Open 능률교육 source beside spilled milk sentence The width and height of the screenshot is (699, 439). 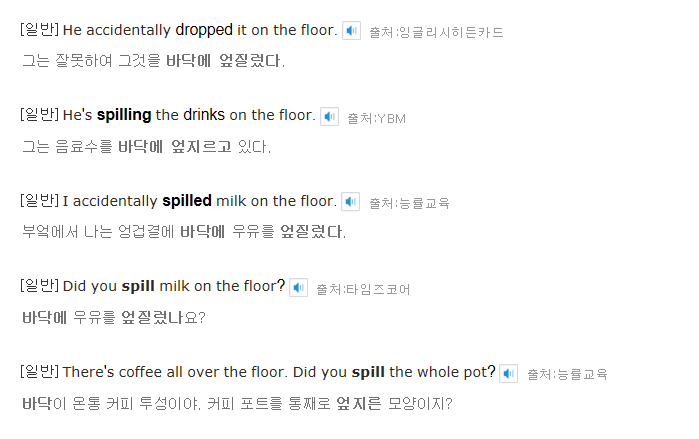pos(409,203)
